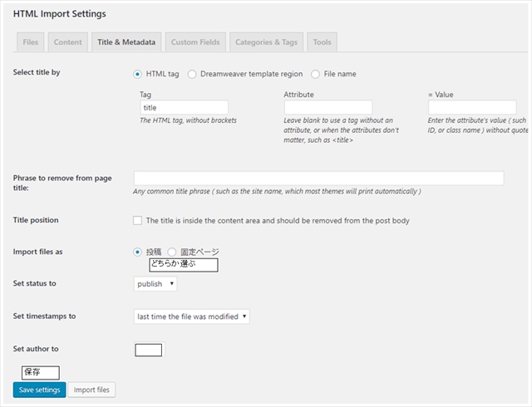This screenshot has height=407, width=532.
Task: Open the Custom Fields tab
Action: coord(195,42)
